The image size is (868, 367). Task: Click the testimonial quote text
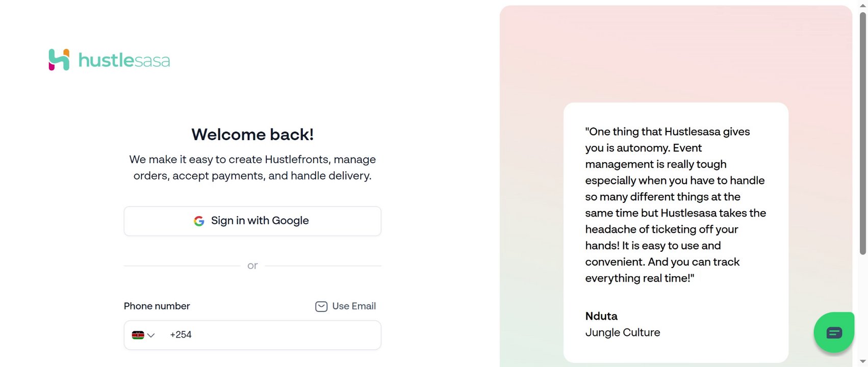point(675,205)
